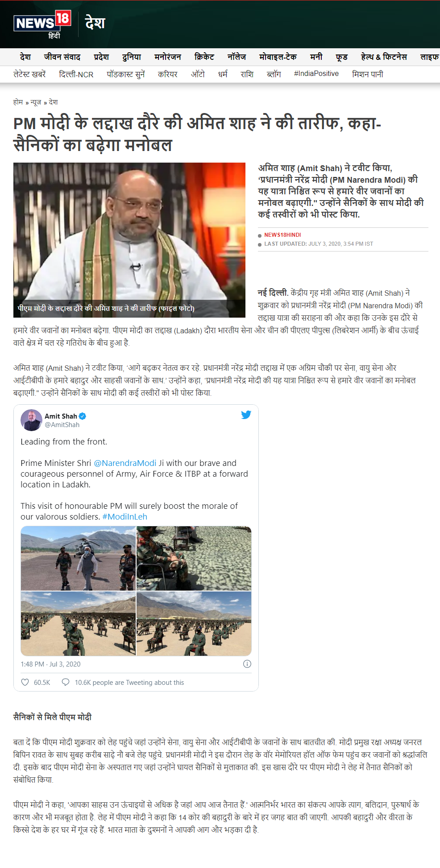Screen dimensions: 440x868
Task: Click the tweet info icon
Action: 247,664
